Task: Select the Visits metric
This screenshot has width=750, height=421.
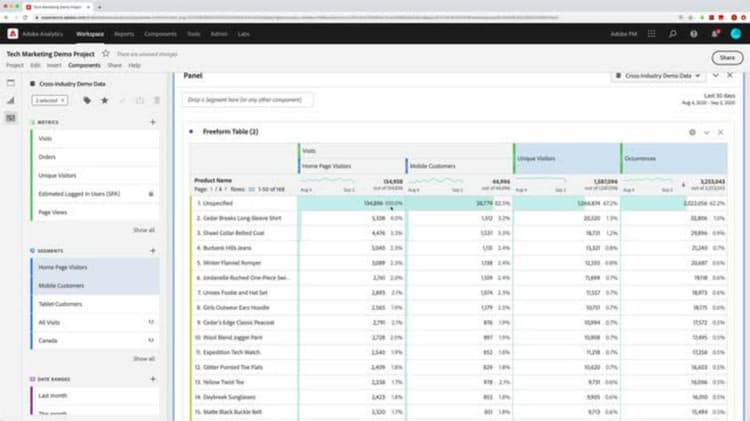Action: click(96, 138)
